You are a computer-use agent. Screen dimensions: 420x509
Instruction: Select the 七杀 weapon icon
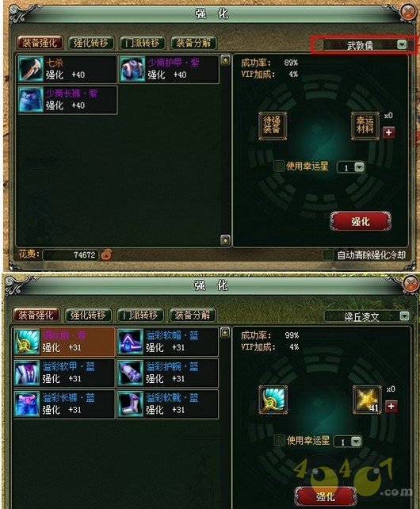coord(31,69)
